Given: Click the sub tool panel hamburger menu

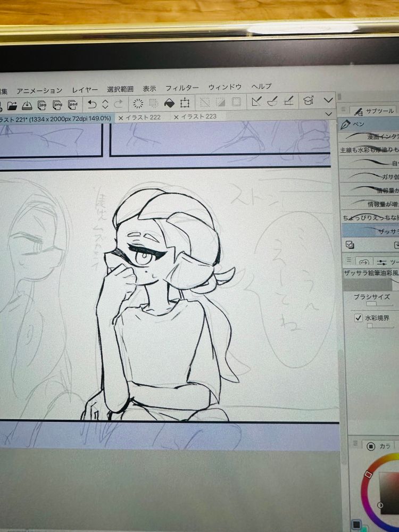Looking at the screenshot, I should [x=343, y=109].
